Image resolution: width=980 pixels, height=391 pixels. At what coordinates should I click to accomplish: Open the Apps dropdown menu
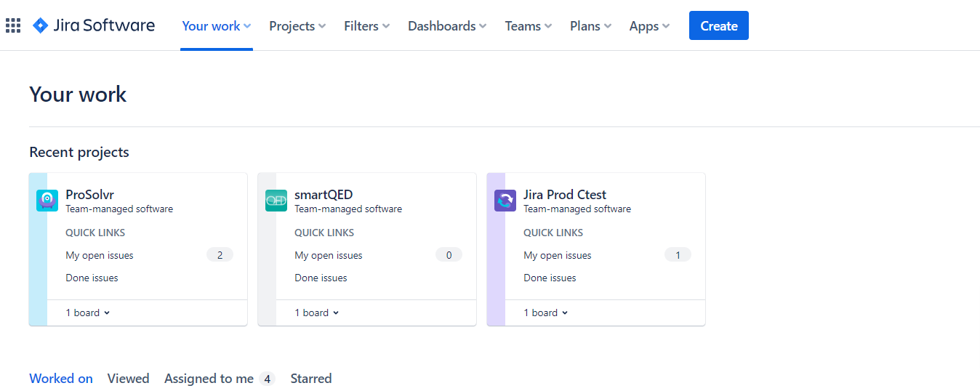[649, 26]
